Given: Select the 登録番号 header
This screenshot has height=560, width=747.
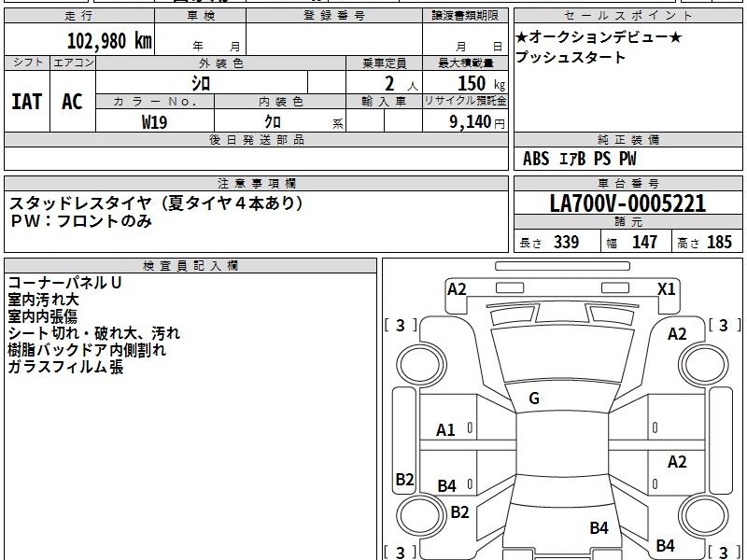Looking at the screenshot, I should (334, 16).
